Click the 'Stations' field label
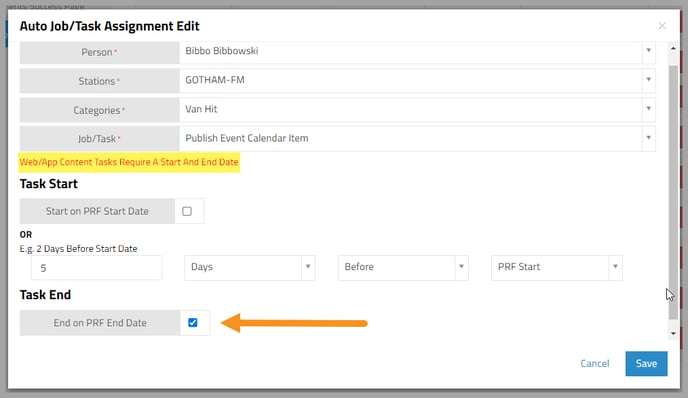 [x=99, y=81]
